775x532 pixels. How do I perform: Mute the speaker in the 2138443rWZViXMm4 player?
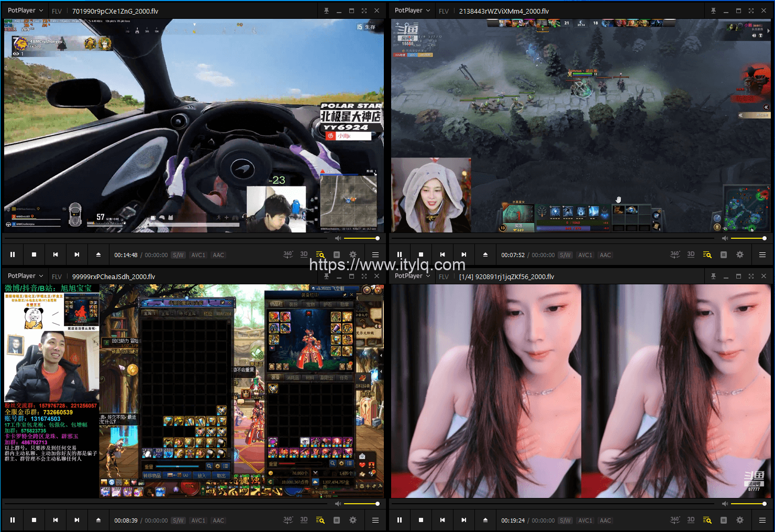(725, 238)
